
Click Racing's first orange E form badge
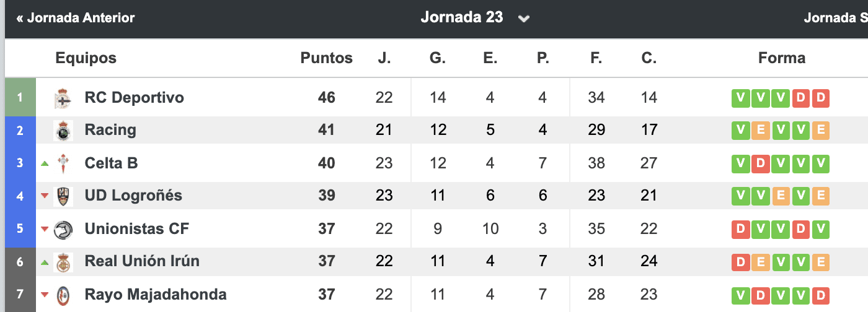760,131
